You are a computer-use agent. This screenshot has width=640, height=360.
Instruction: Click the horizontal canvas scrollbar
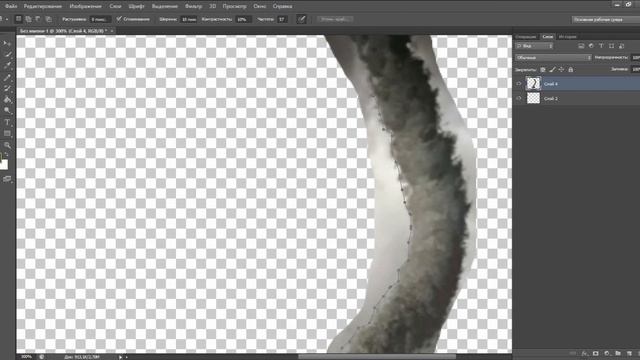(376, 357)
